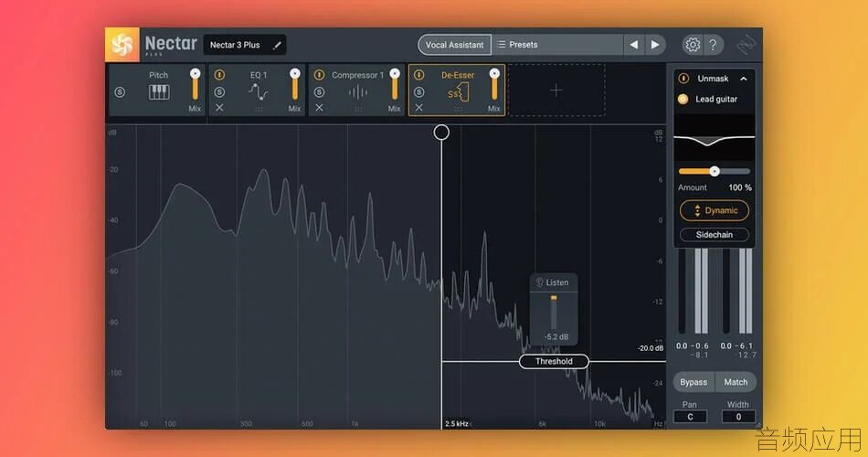Edit preset name with pencil icon
The width and height of the screenshot is (868, 457).
point(277,45)
